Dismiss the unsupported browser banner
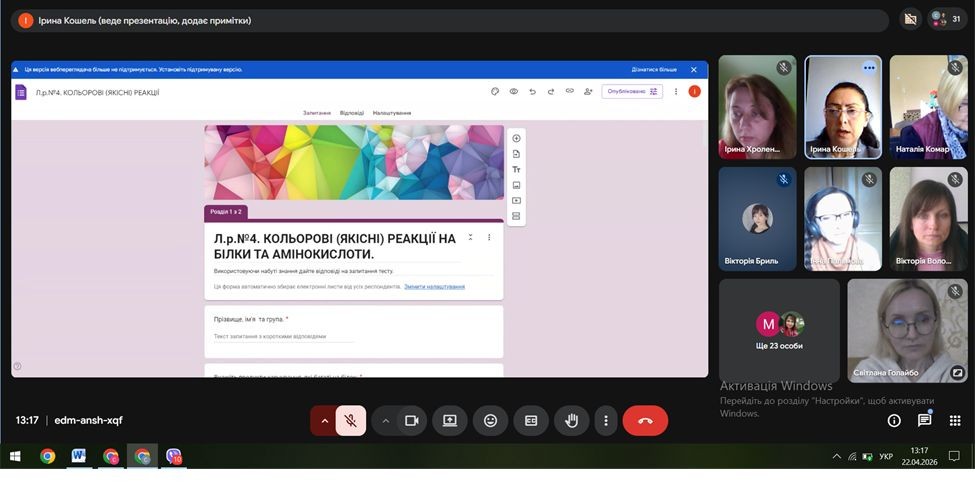Image resolution: width=975 pixels, height=493 pixels. coord(694,70)
